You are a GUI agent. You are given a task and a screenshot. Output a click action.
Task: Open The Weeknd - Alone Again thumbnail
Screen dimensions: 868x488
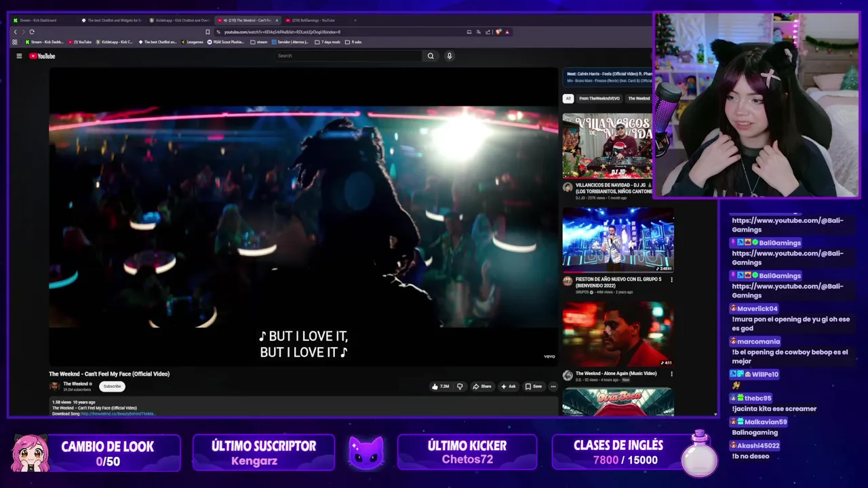tap(618, 334)
